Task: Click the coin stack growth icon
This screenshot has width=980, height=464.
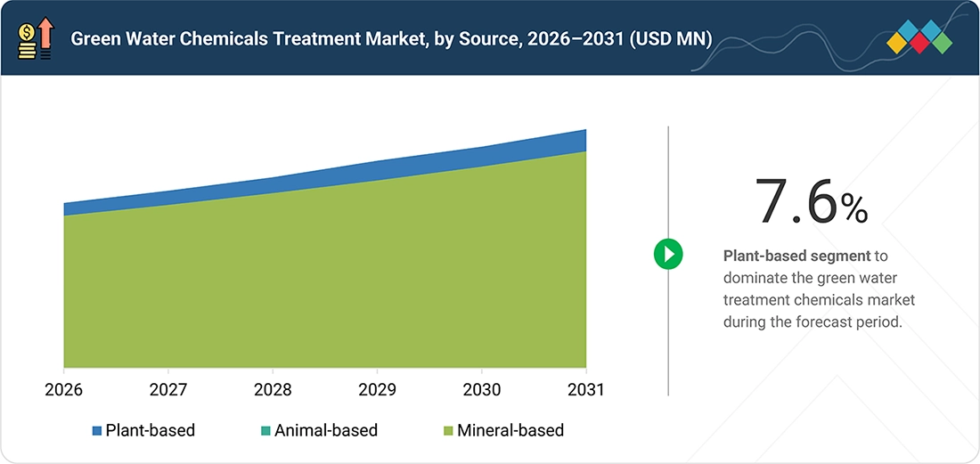Action: tap(37, 38)
